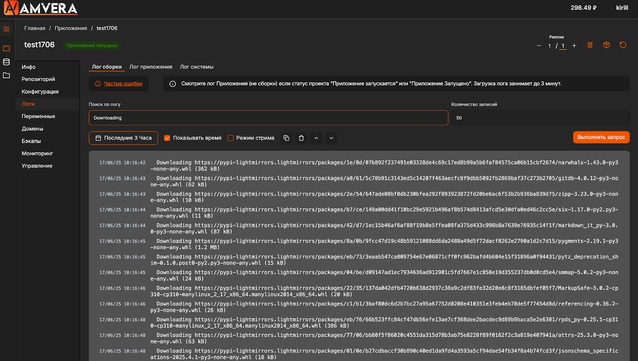Open the databases icon in left rail
The width and height of the screenshot is (638, 361).
point(6,62)
